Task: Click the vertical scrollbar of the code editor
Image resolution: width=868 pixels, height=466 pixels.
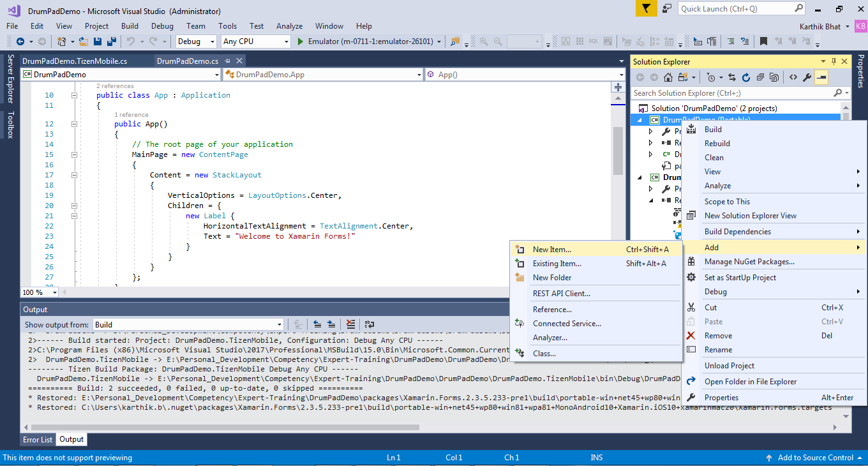Action: pyautogui.click(x=617, y=150)
